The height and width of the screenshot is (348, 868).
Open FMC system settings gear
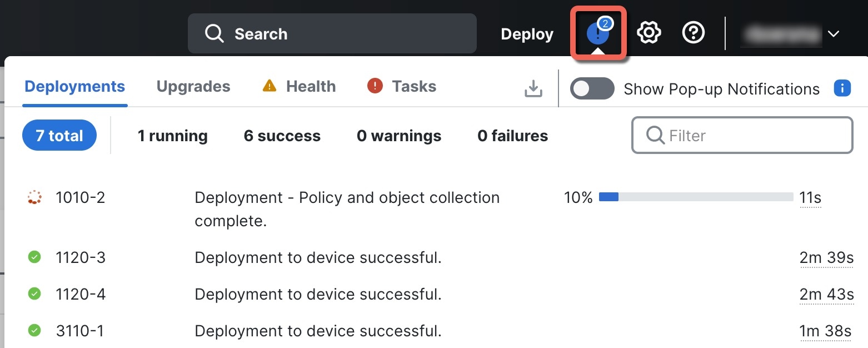tap(648, 32)
